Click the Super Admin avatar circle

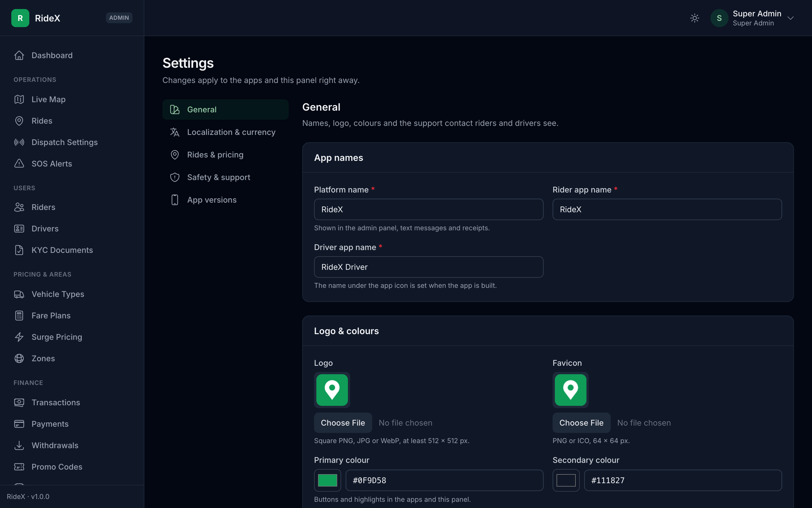click(719, 18)
